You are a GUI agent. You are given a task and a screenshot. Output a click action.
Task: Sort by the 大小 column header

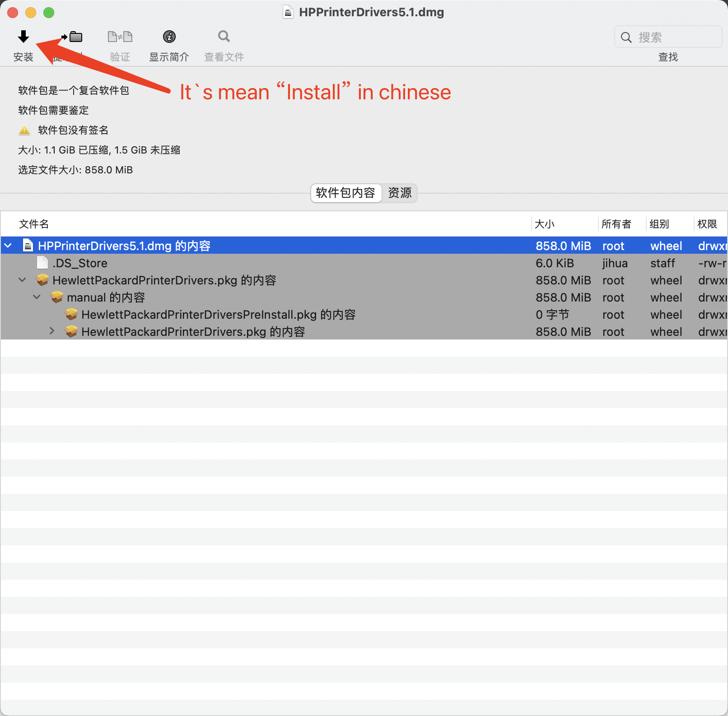[545, 224]
